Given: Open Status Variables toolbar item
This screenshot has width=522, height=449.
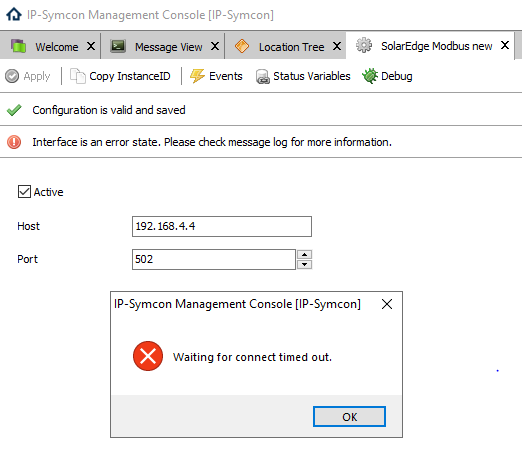Looking at the screenshot, I should tap(303, 76).
